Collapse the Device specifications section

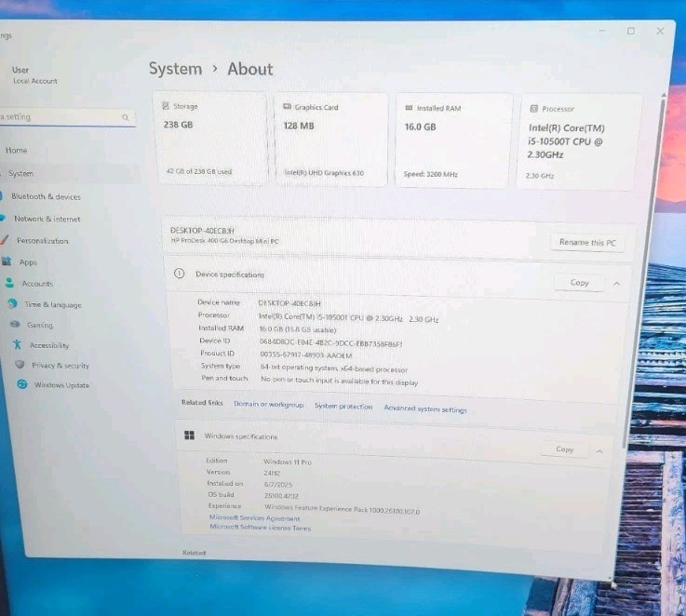(x=616, y=284)
